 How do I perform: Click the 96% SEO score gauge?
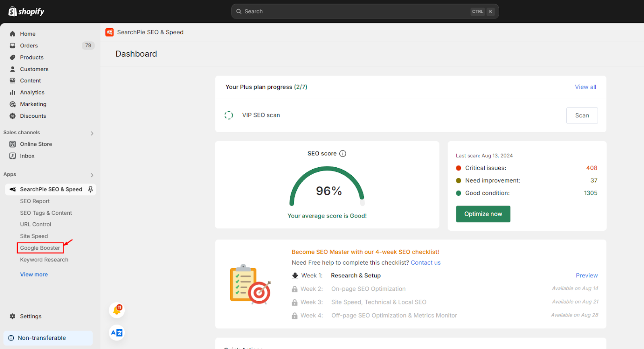tap(327, 187)
